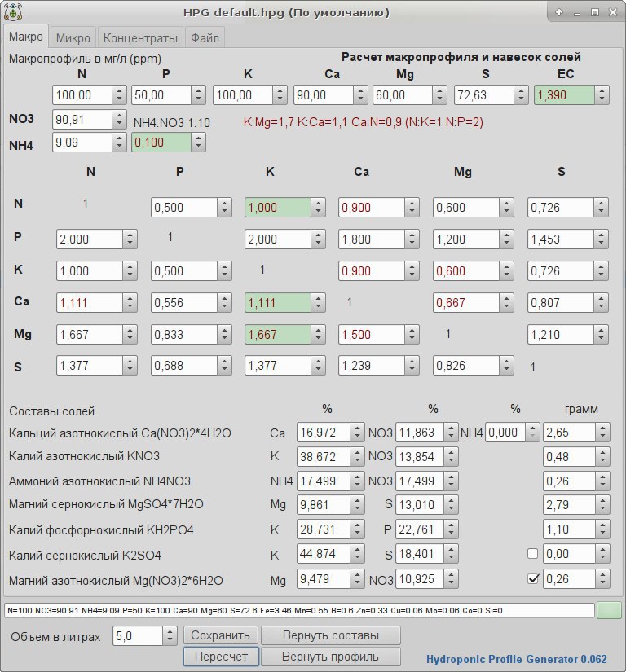
Task: Click the NH4:NO3 1:10 label
Action: pyautogui.click(x=171, y=123)
